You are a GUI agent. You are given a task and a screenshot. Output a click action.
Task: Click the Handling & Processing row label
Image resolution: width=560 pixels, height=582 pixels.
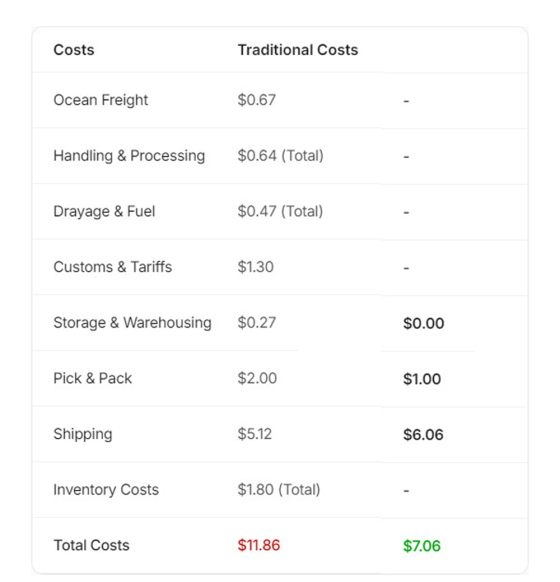129,156
